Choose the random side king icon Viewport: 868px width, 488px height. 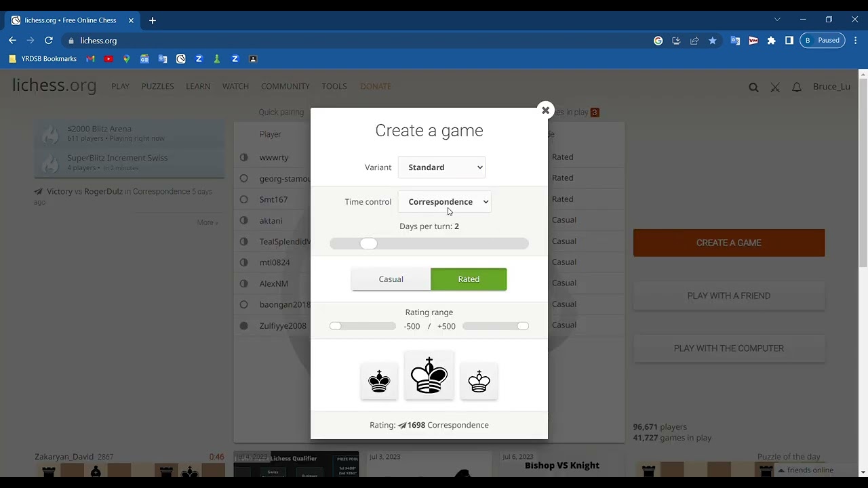pos(429,375)
